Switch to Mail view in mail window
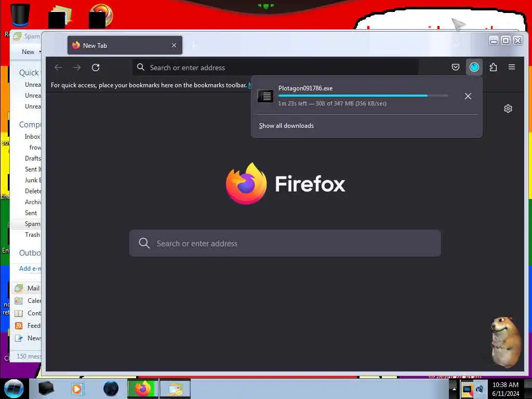Image resolution: width=532 pixels, height=399 pixels. [x=27, y=288]
